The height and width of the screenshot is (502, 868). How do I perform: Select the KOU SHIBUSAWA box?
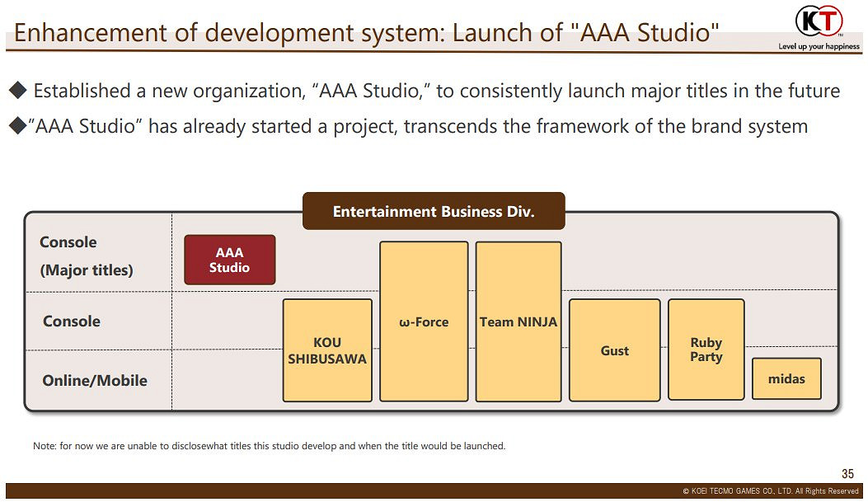327,350
